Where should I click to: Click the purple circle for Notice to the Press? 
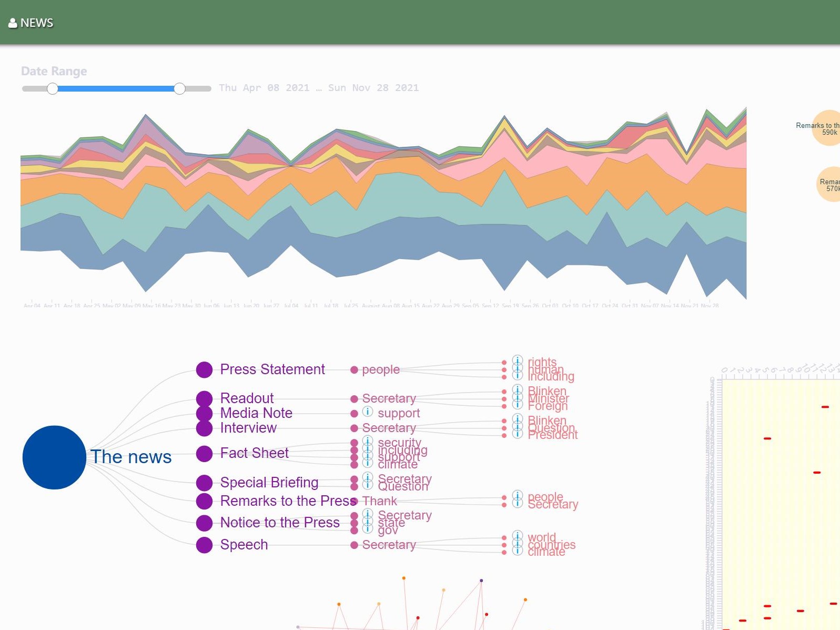[x=204, y=523]
